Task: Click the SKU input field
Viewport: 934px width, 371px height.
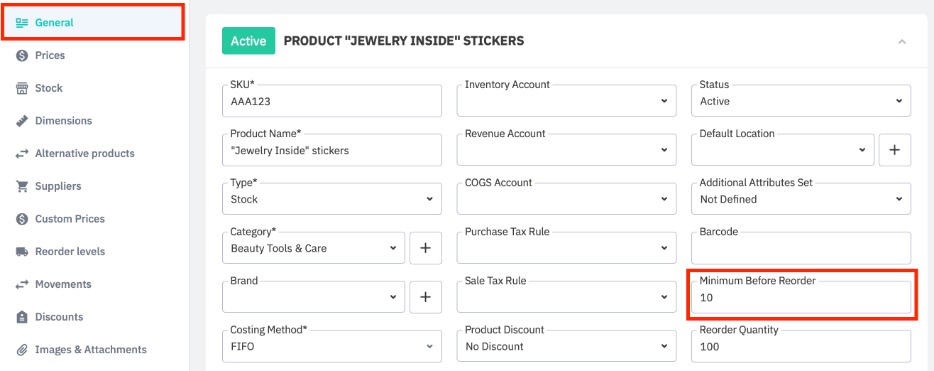Action: 332,101
